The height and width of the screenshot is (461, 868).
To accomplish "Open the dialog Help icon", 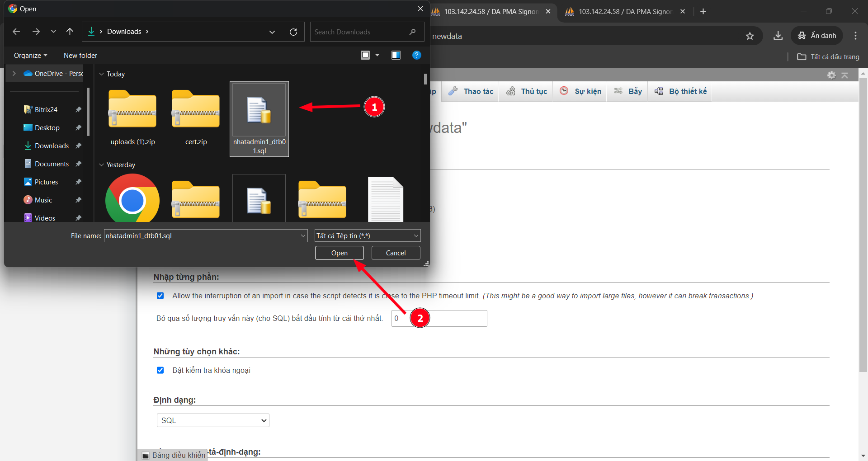I will click(417, 55).
